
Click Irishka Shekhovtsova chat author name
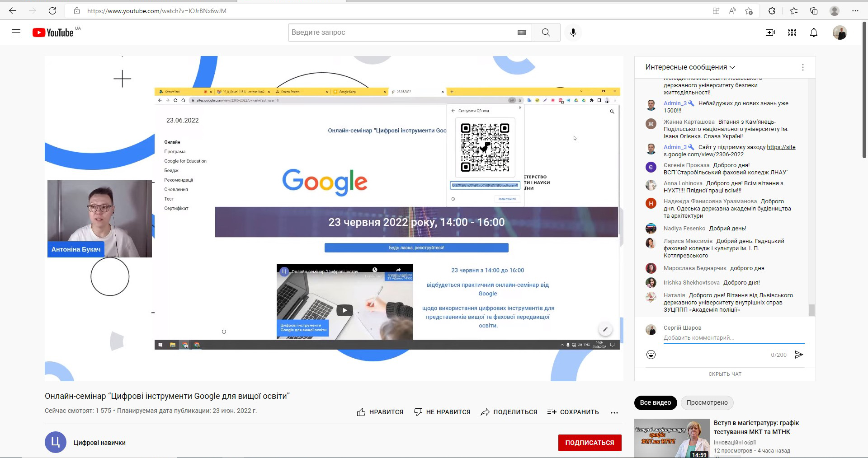coord(692,283)
